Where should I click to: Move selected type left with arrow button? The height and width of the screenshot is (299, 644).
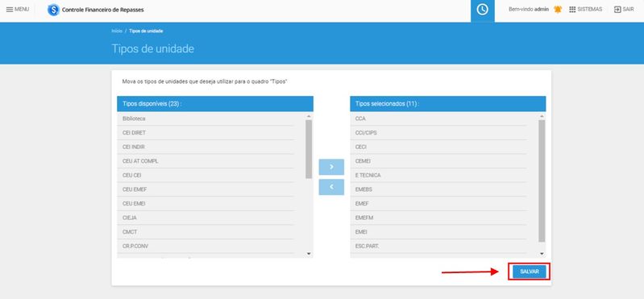(x=331, y=187)
